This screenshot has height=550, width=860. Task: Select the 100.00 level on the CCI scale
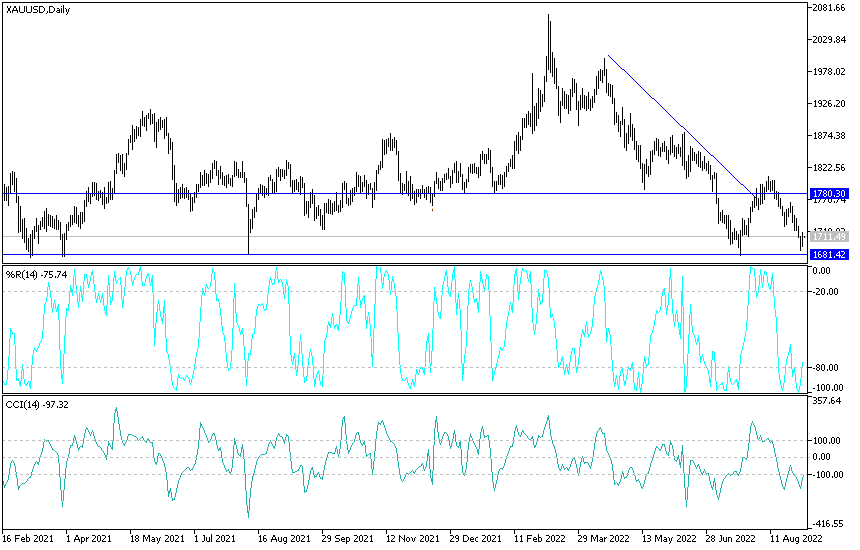(827, 440)
